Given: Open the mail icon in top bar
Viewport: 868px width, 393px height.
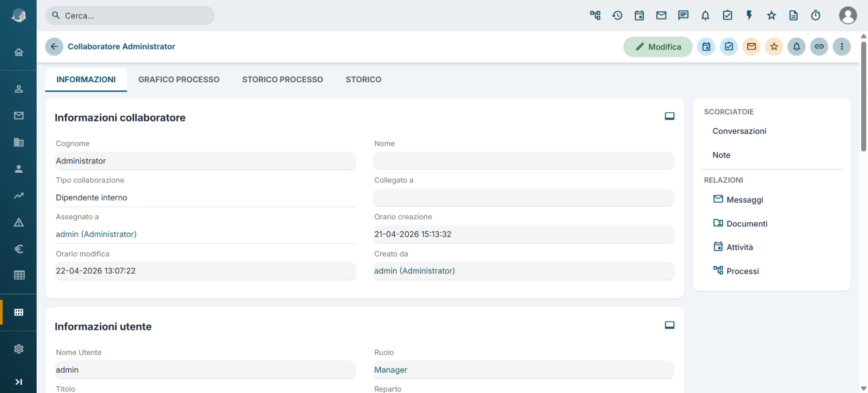Looking at the screenshot, I should [x=661, y=16].
